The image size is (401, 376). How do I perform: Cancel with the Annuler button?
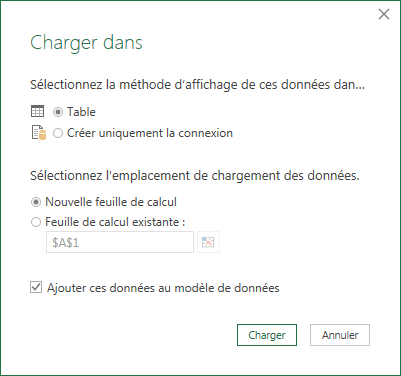340,335
